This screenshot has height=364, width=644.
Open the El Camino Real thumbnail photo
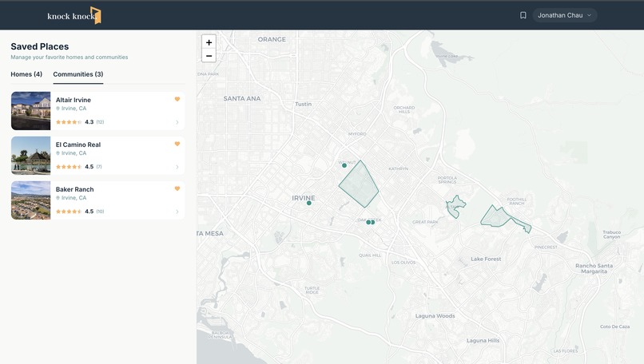click(x=31, y=156)
